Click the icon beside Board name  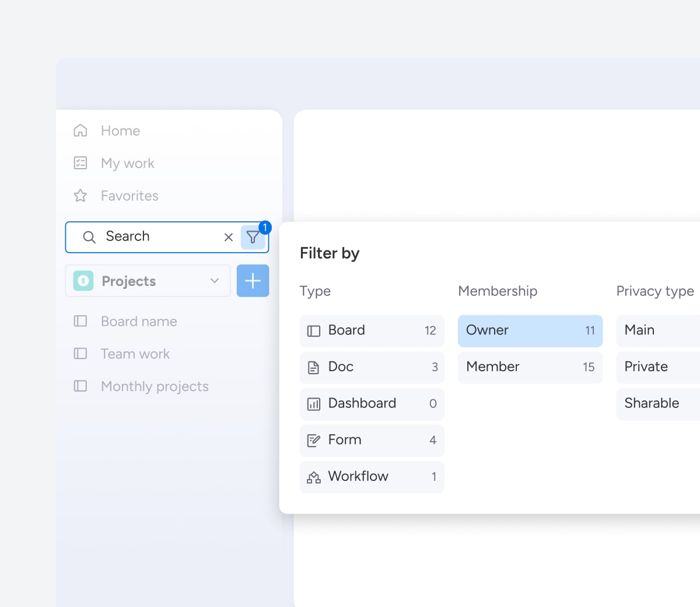tap(80, 321)
